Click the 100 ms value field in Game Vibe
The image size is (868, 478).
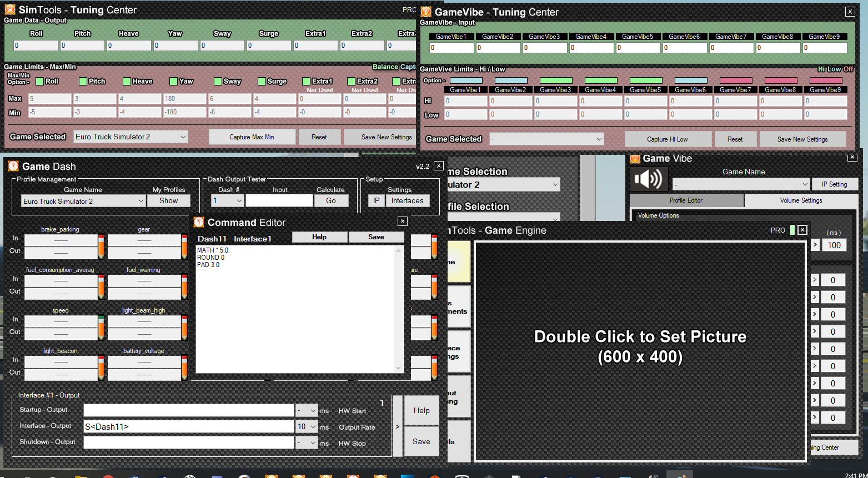coord(834,245)
